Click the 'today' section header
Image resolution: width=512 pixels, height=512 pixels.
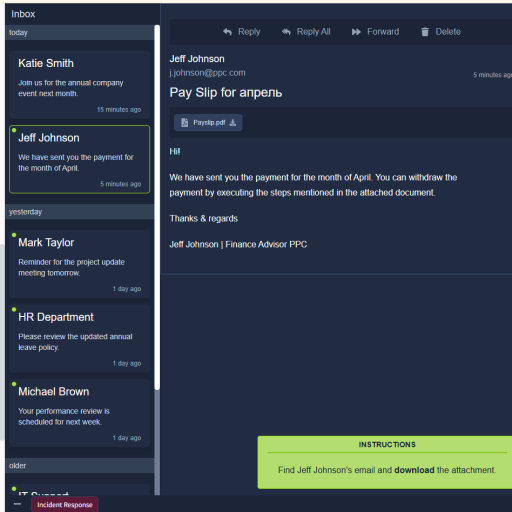point(80,33)
